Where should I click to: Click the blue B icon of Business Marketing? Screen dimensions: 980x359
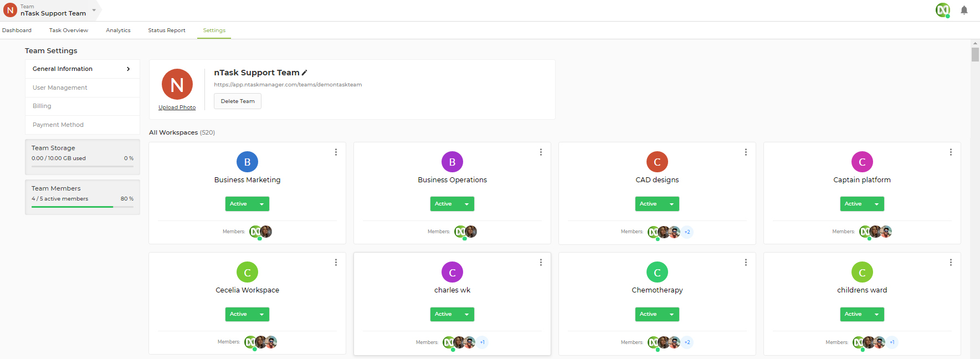(247, 162)
